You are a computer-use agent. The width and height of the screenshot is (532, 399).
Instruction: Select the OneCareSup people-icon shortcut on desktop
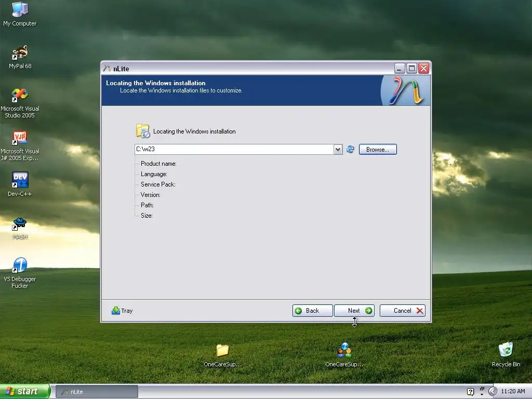click(344, 355)
